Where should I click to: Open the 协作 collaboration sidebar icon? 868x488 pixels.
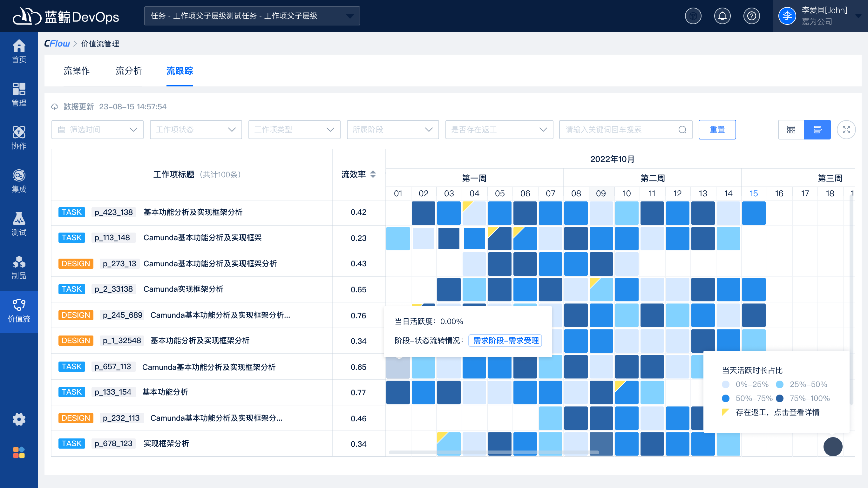(19, 137)
